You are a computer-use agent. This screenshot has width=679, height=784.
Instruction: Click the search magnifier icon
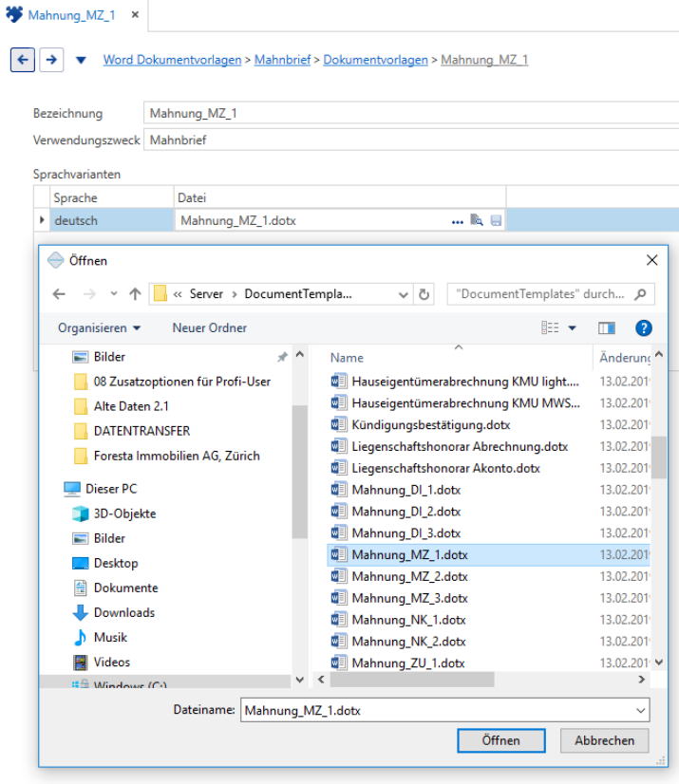tap(640, 294)
